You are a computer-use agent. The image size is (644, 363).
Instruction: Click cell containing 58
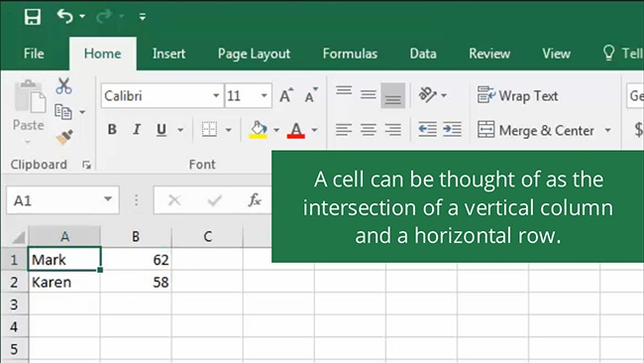coord(136,282)
